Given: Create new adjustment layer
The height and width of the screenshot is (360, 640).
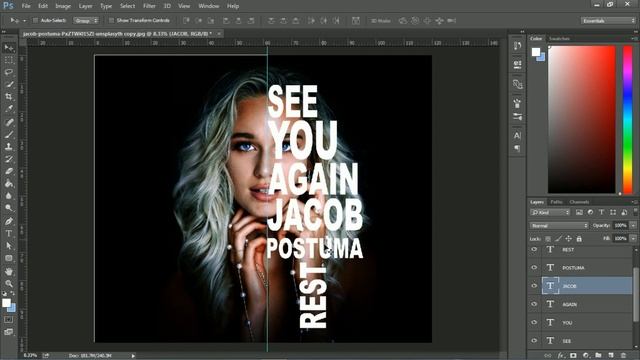Looking at the screenshot, I should pos(586,356).
